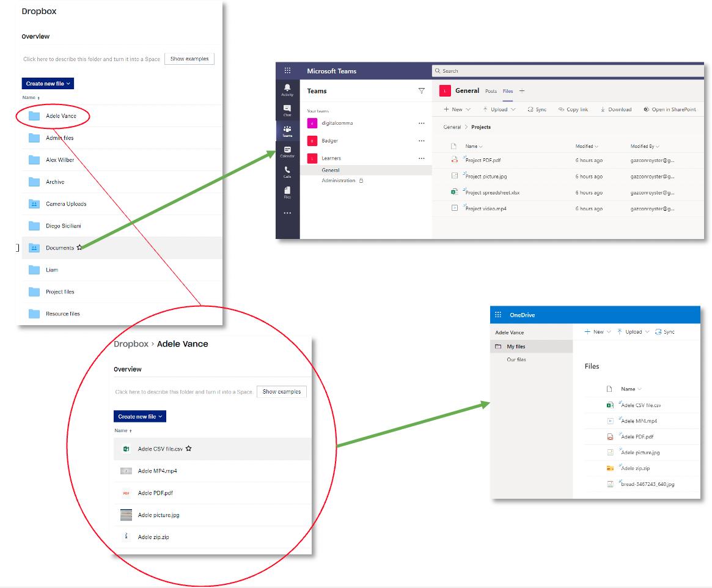
Task: Click the Teams search box
Action: click(568, 71)
